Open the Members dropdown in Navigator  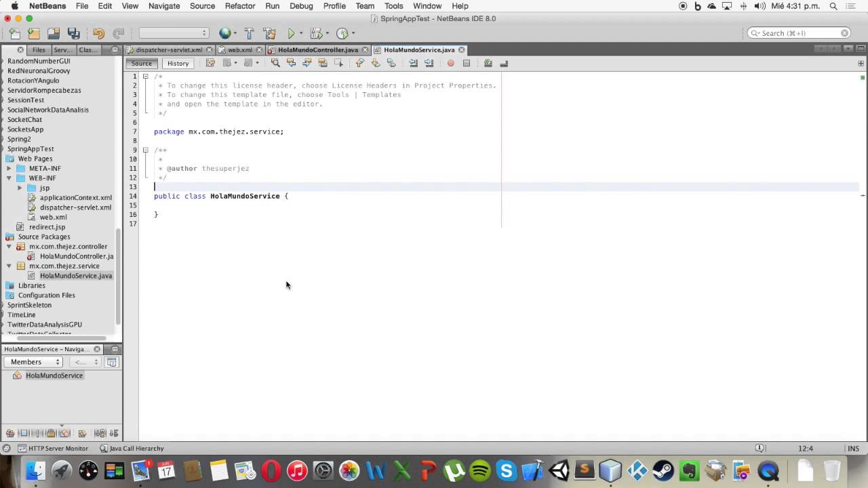[x=33, y=362]
